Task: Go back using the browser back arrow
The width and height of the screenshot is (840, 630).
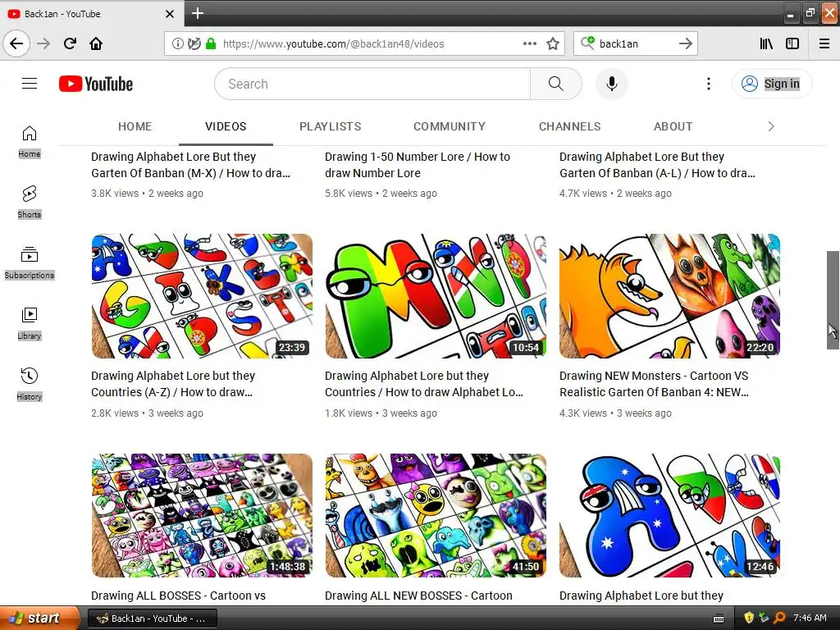Action: 16,43
